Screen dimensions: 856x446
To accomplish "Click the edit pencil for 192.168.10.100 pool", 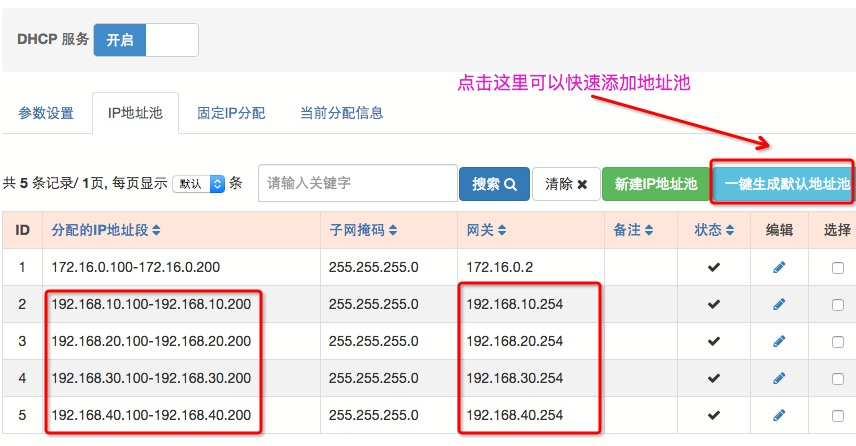I will point(779,304).
